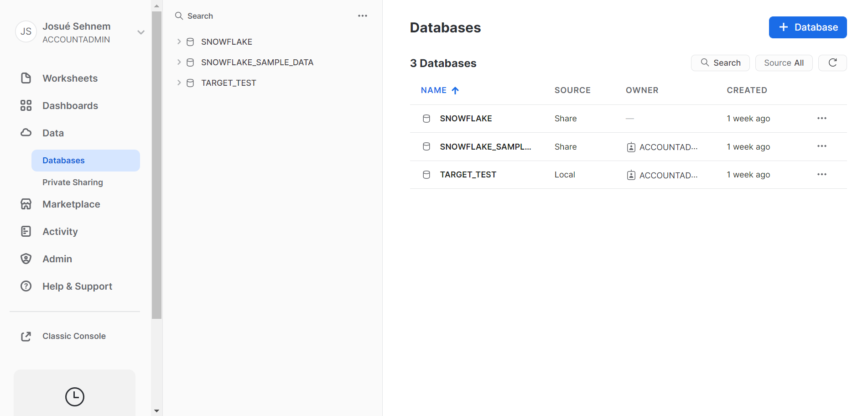868x416 pixels.
Task: Select SNOWFLAKE in the object tree
Action: [x=227, y=42]
